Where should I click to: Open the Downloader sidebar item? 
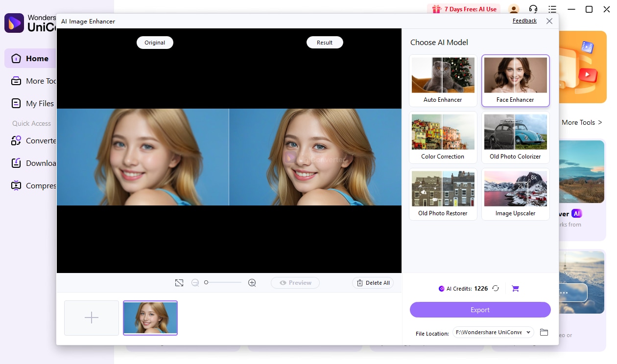(x=33, y=163)
